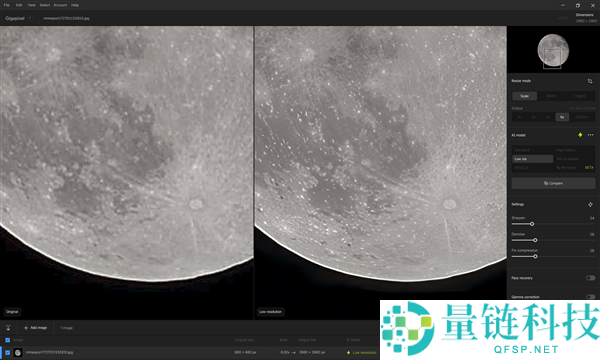Toggle the select-all Image header checkbox
The image size is (600, 360).
8,340
